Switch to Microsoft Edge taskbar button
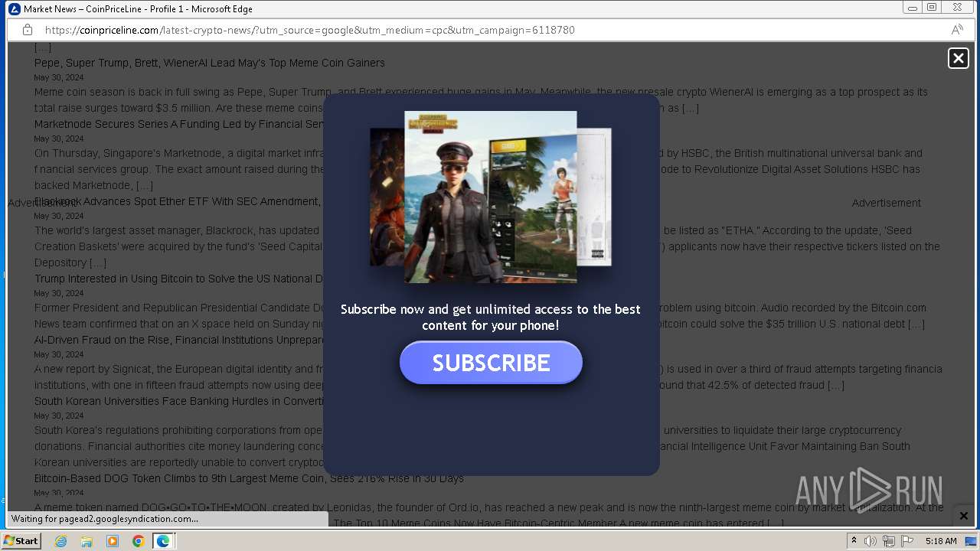Viewport: 980px width, 551px height. tap(164, 541)
